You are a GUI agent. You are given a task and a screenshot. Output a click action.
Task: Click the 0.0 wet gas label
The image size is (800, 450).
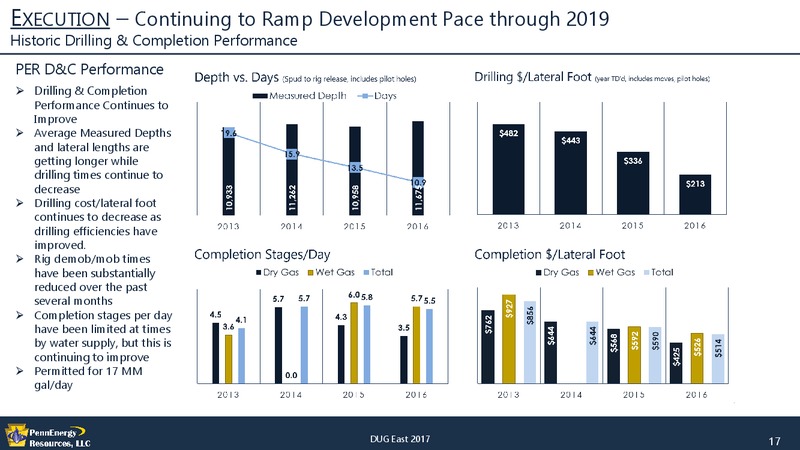(291, 376)
